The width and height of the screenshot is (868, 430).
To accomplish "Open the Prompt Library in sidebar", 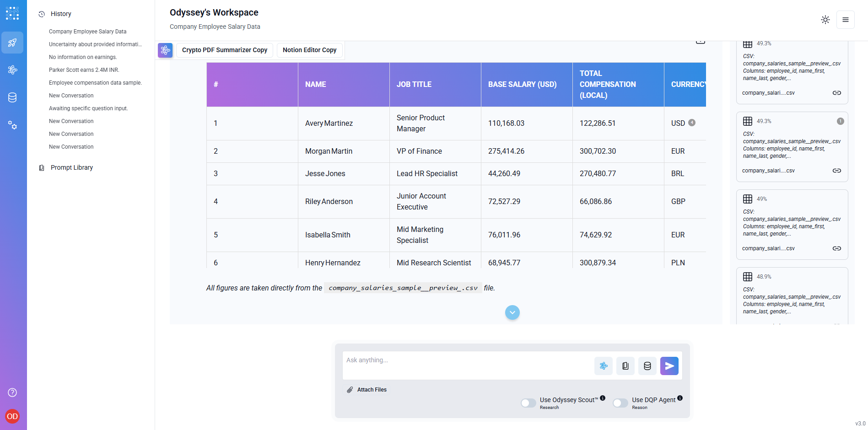I will pos(71,167).
